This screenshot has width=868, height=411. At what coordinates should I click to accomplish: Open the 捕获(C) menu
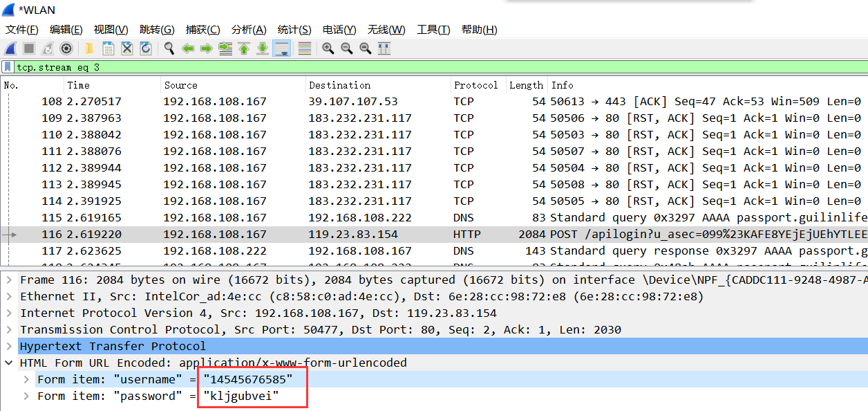(x=203, y=30)
